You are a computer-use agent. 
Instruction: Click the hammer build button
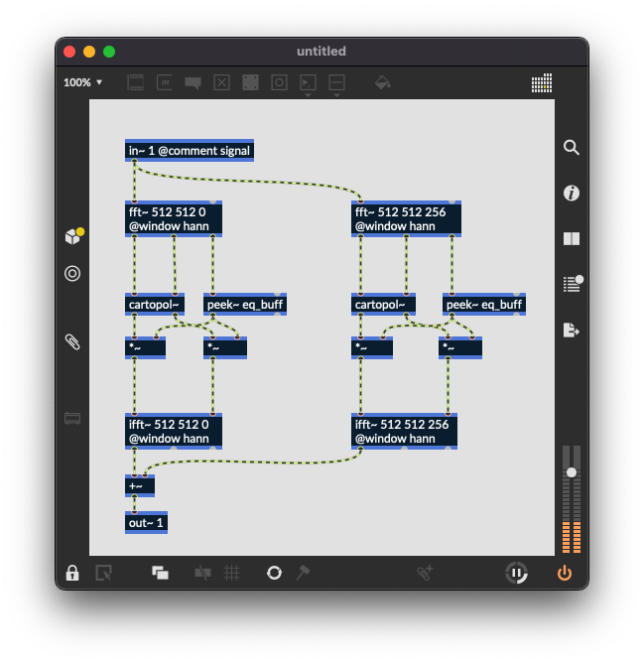(304, 573)
